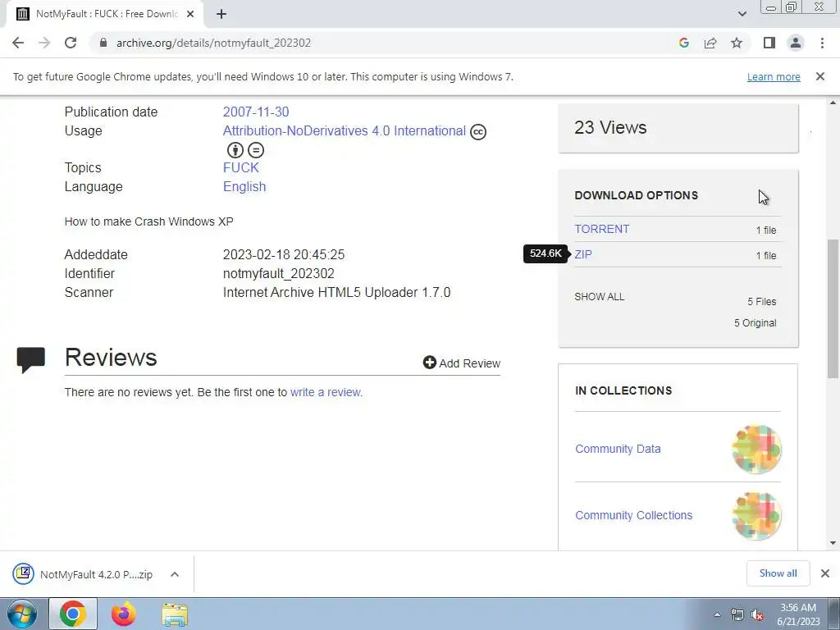Click Chrome icon in taskbar
Viewport: 840px width, 630px height.
(x=73, y=614)
